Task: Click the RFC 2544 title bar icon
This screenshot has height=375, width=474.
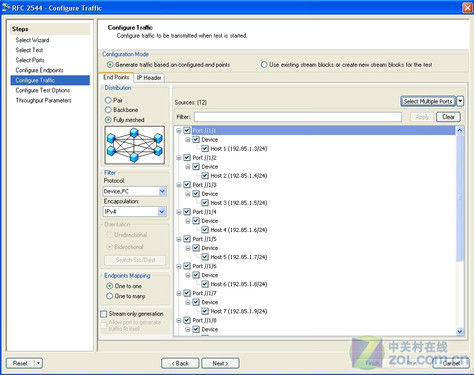Action: click(x=6, y=7)
